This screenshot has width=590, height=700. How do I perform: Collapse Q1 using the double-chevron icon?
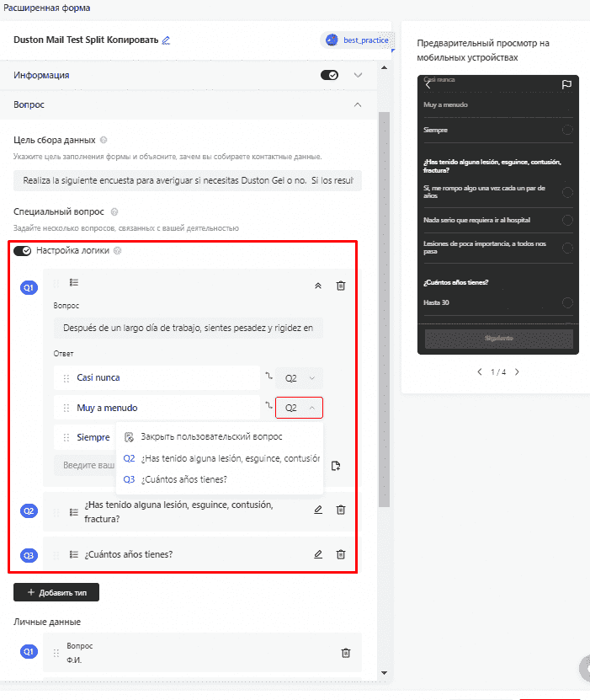(317, 286)
